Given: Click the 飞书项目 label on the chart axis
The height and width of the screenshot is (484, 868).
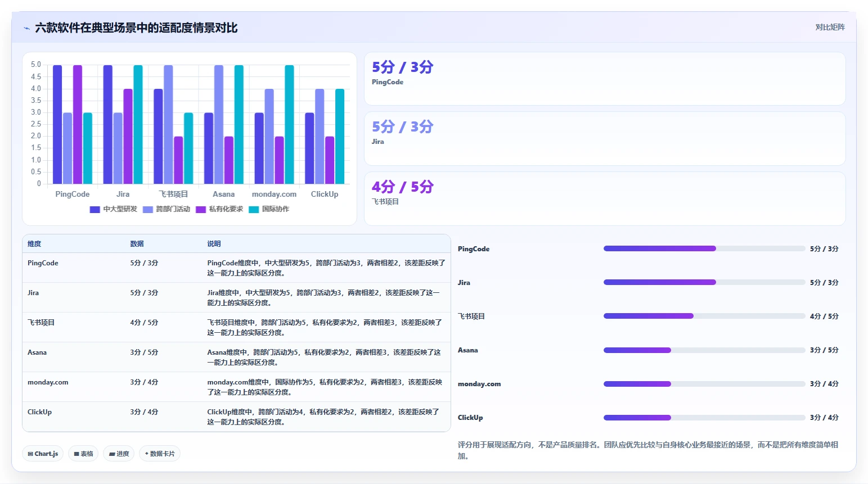Looking at the screenshot, I should click(x=173, y=194).
